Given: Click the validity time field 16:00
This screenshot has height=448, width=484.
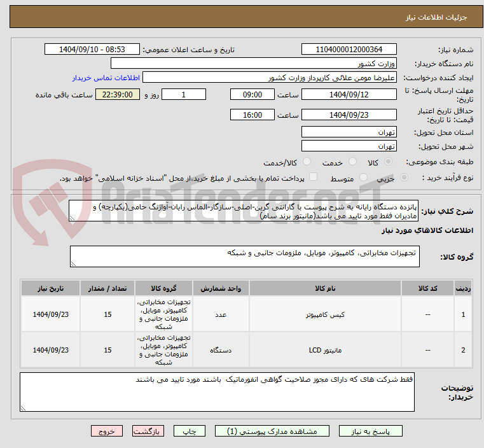Looking at the screenshot, I should pos(252,115).
